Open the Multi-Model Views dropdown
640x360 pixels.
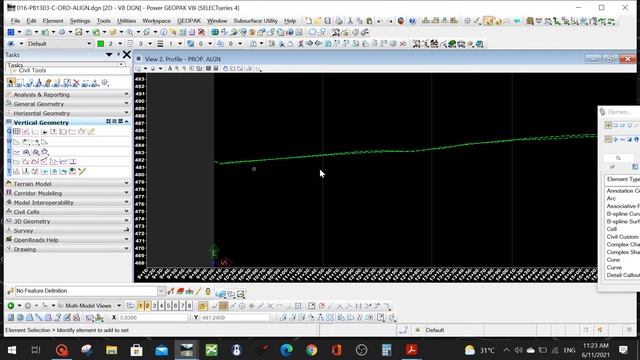119,306
